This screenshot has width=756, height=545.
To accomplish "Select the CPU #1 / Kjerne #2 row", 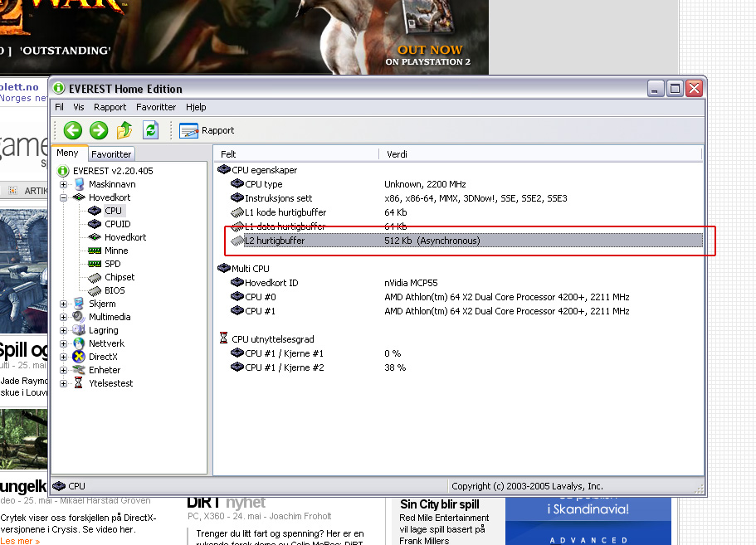I will point(466,367).
